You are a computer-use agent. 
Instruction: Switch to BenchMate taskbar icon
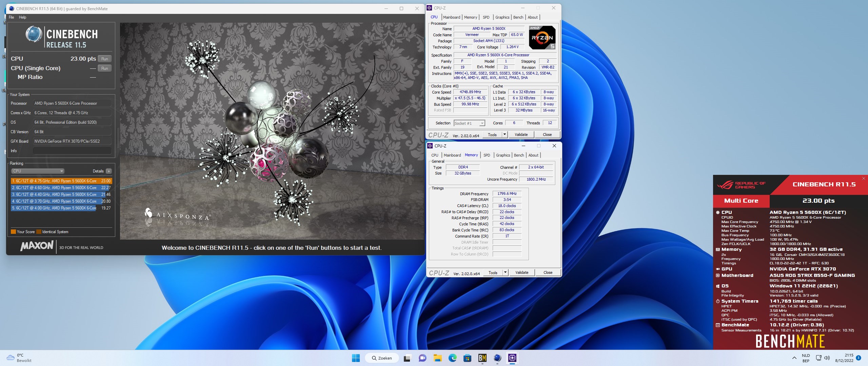coord(482,358)
